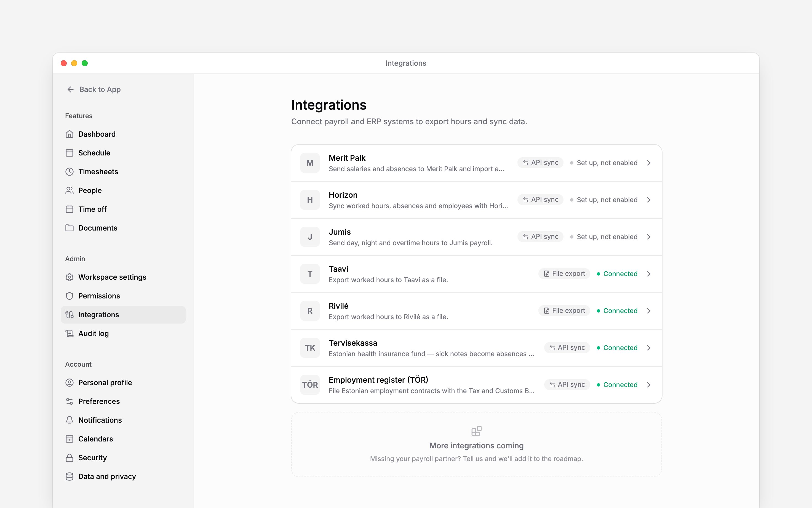
Task: Open Audit log menu item
Action: coord(123,334)
